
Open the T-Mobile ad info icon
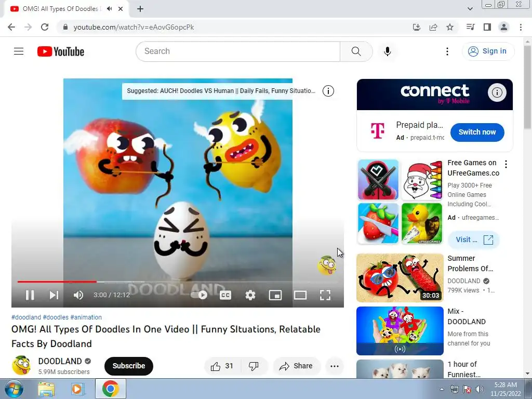497,92
